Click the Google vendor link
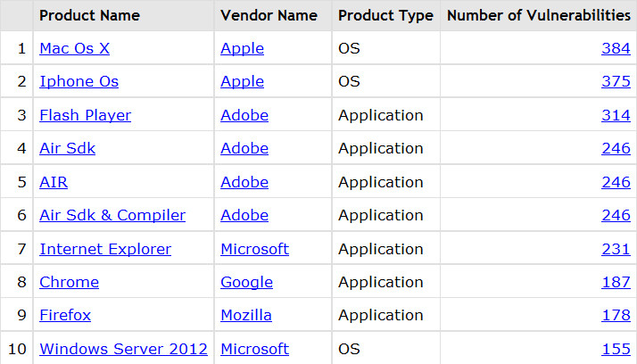637x364 pixels. (246, 282)
